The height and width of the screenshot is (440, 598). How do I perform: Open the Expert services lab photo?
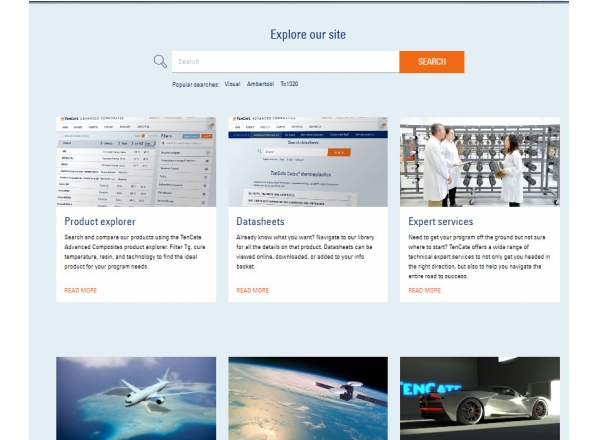480,162
